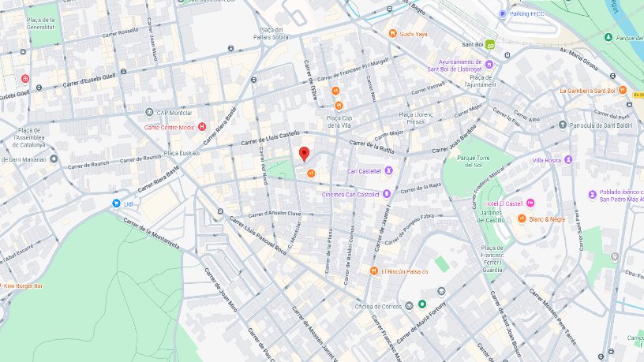The image size is (644, 362).
Task: Select Plaça de l'Assemblea de Catalunya label
Action: click(x=28, y=137)
